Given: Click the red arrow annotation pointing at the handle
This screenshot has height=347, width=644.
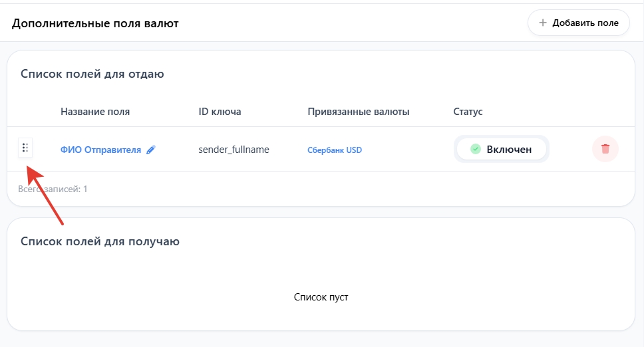Looking at the screenshot, I should 47,196.
